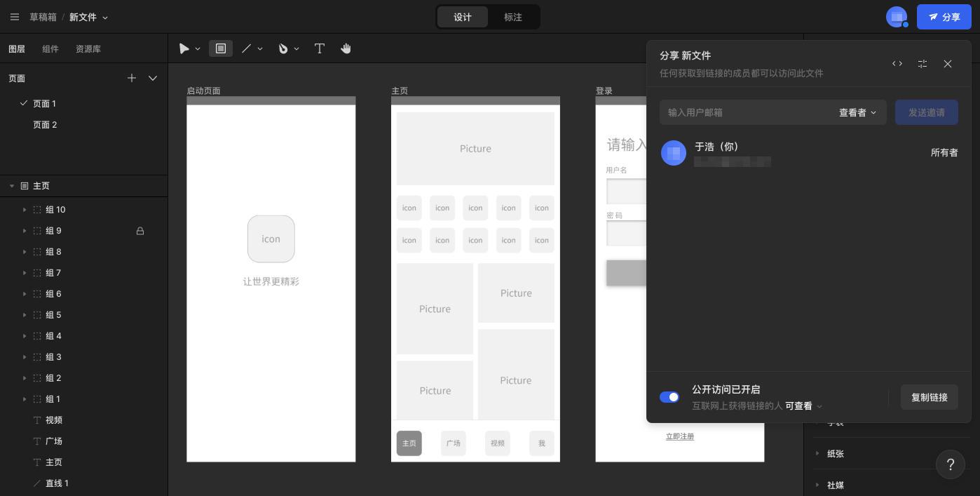Screen dimensions: 980x496
Task: Select 组 6 layer row
Action: click(x=83, y=294)
